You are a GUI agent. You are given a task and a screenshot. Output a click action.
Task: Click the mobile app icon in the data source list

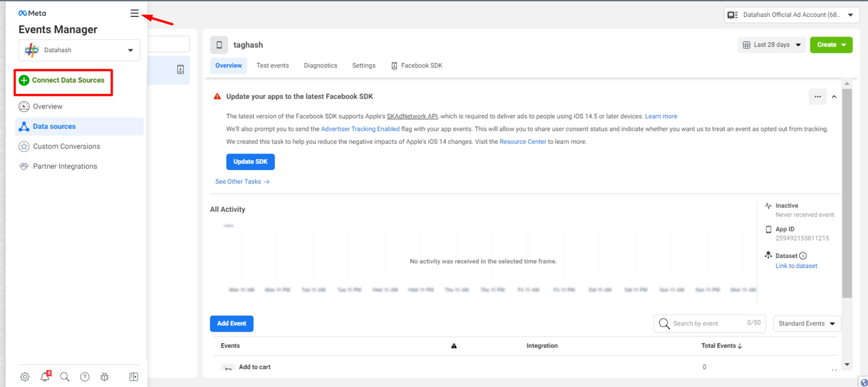(x=180, y=70)
